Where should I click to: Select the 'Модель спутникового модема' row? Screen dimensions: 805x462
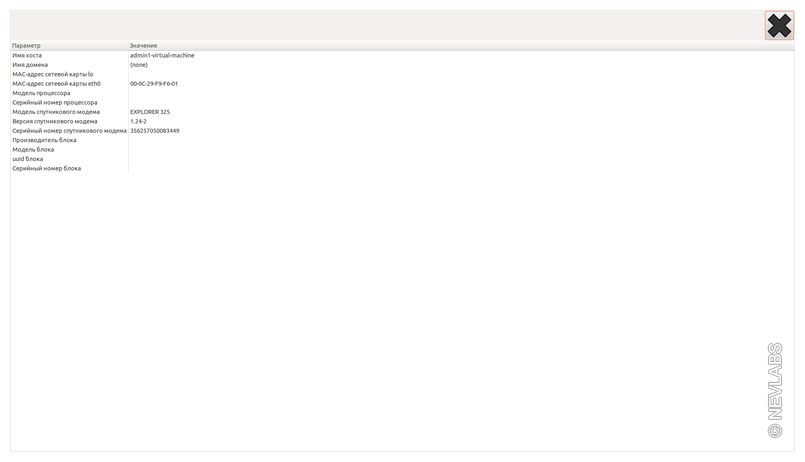tap(56, 112)
